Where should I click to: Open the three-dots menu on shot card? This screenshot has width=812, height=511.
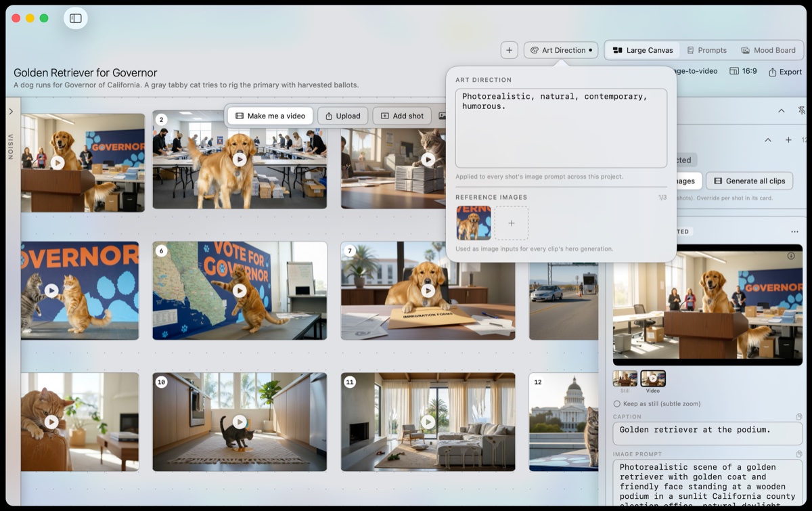(x=794, y=231)
